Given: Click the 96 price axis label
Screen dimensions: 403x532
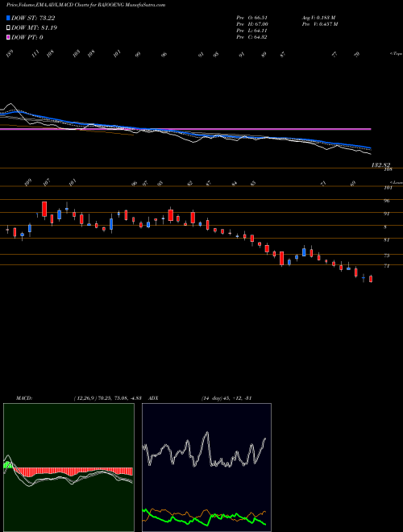Looking at the screenshot, I should (x=386, y=201).
